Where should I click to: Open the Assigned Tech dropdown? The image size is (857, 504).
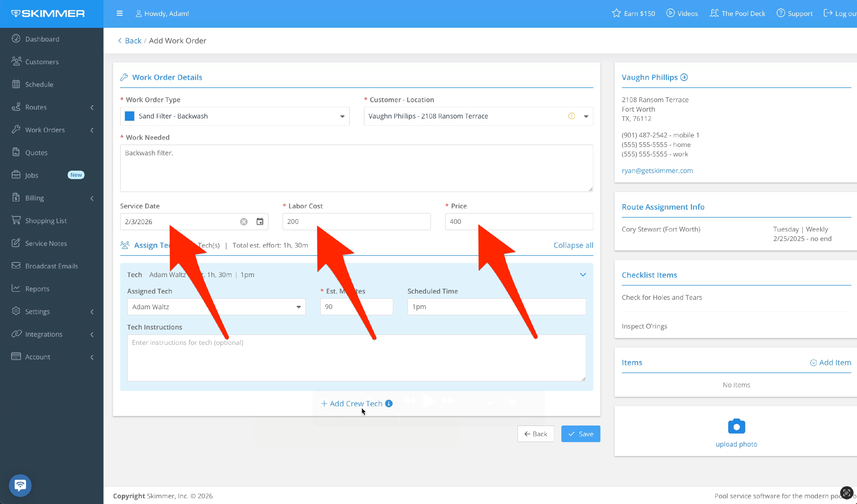click(x=298, y=307)
